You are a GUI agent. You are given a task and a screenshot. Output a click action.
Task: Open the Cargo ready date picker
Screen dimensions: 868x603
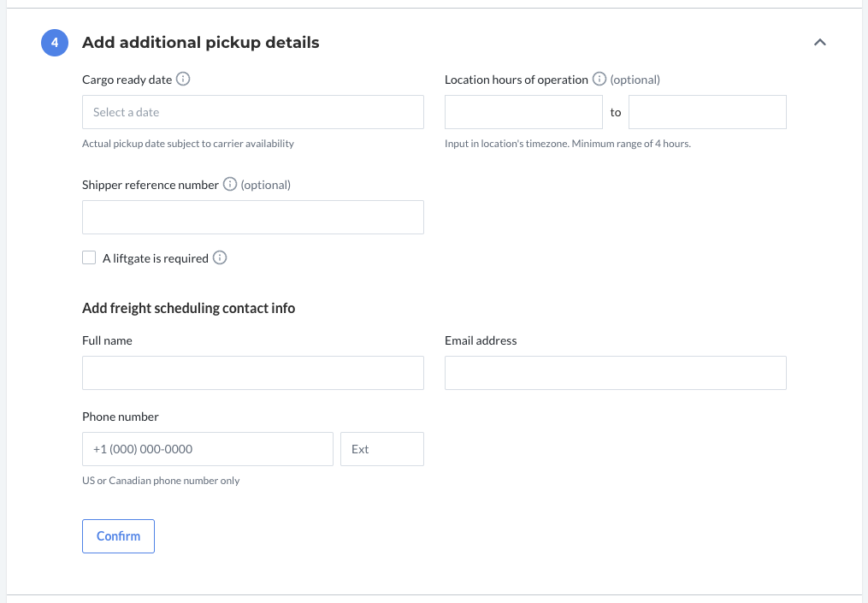253,112
